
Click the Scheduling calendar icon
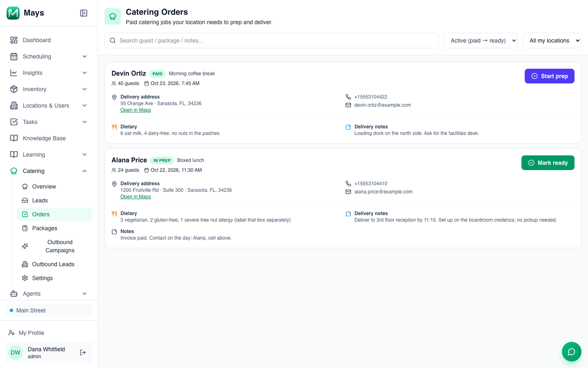(14, 56)
